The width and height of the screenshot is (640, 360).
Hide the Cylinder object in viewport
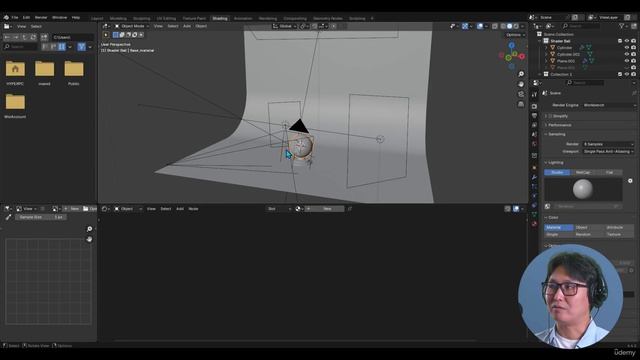[627, 48]
